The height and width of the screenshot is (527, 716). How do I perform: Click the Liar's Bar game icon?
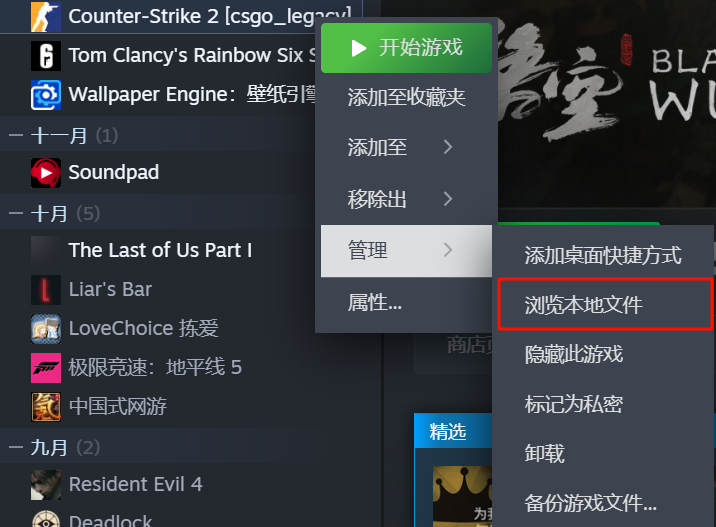46,290
